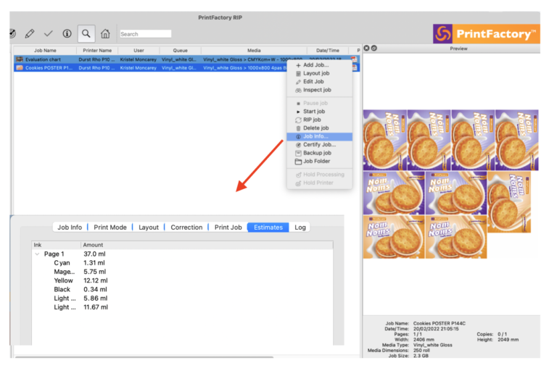557x392 pixels.
Task: Click the 5.75 ml amount value
Action: [95, 272]
